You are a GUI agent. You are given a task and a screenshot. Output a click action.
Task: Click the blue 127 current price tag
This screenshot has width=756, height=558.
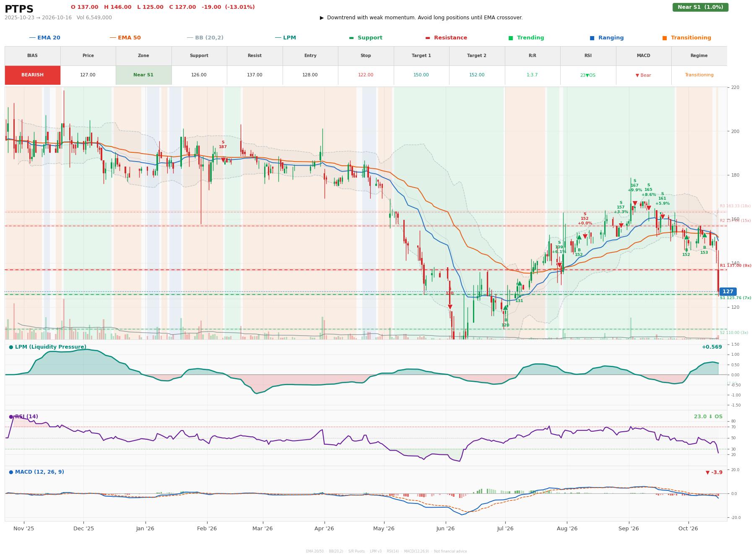[728, 292]
